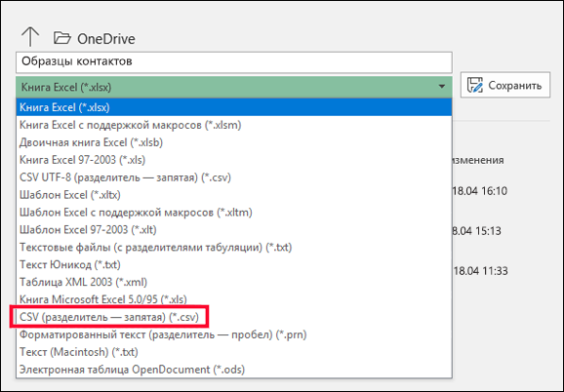This screenshot has width=564, height=392.
Task: Select 'Книга Excel 97-2003 (*.xls)'
Action: point(234,160)
